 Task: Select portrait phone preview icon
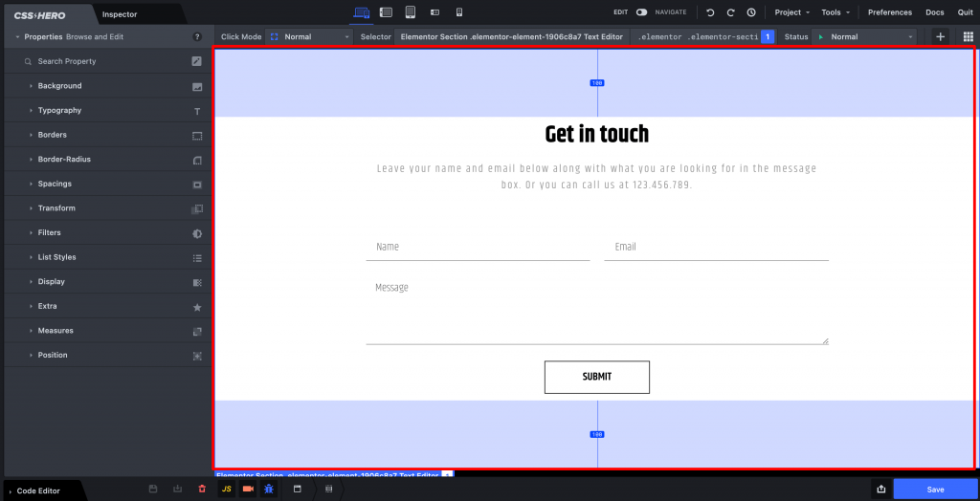tap(459, 11)
